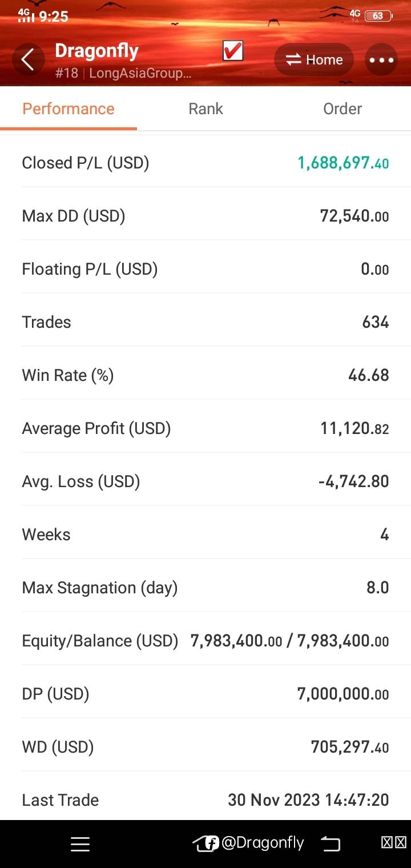
Task: Tap the Last Trade timestamp
Action: (x=308, y=800)
